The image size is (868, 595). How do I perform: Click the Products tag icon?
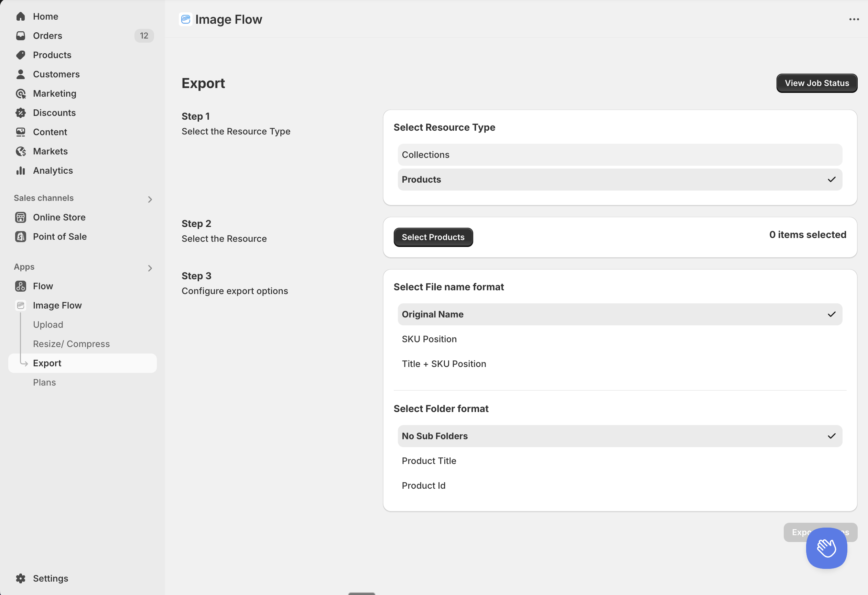21,55
